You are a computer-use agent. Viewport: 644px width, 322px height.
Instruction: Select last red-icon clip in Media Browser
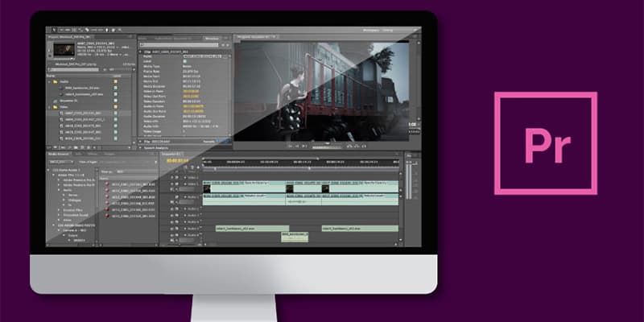pyautogui.click(x=108, y=216)
